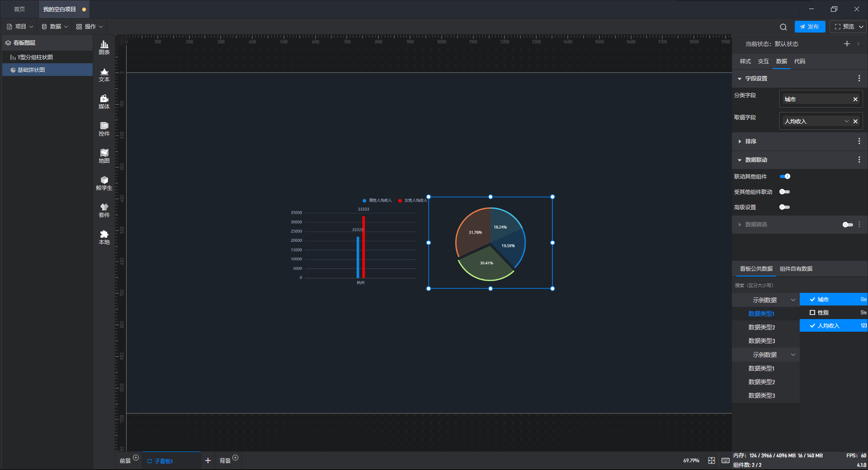Open the 数据 dropdown menu in toolbar
Image resolution: width=868 pixels, height=470 pixels.
pos(55,27)
